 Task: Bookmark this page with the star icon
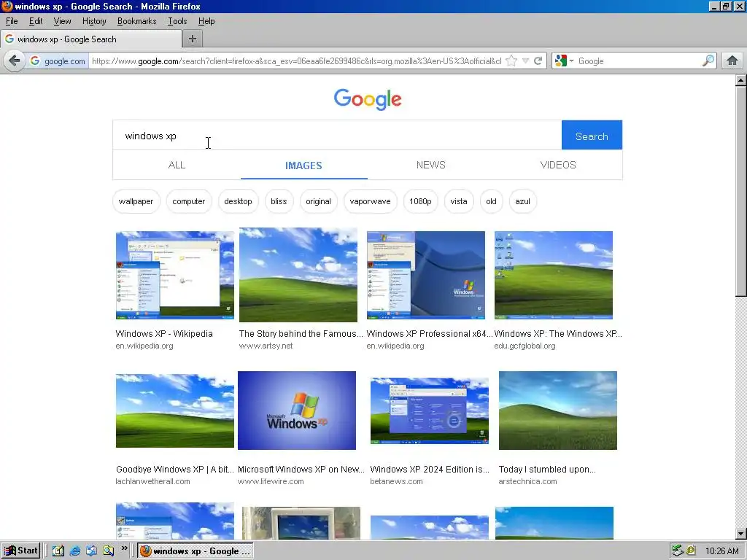click(511, 61)
